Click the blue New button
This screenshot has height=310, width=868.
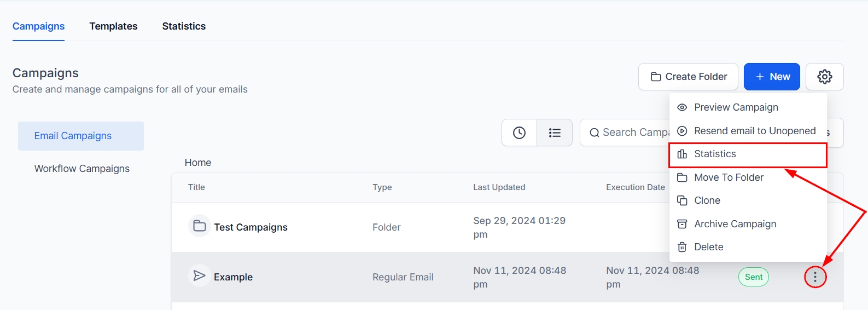tap(772, 77)
